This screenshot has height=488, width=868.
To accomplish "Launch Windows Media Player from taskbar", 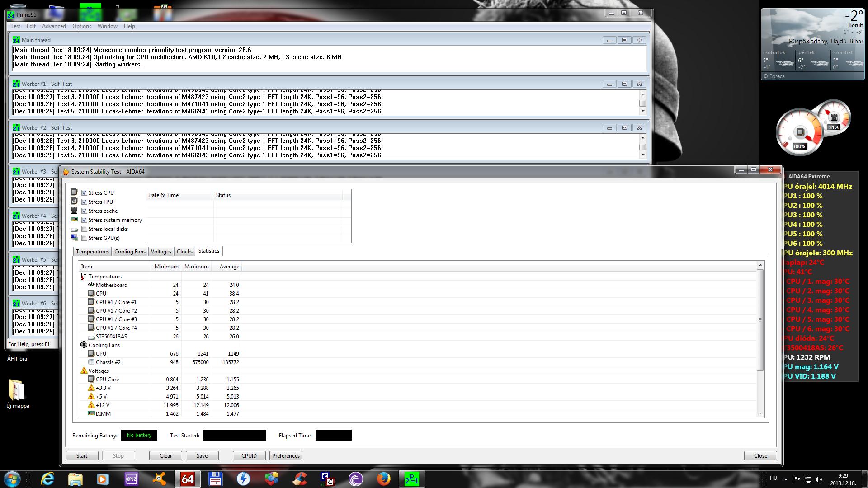I will tap(103, 479).
